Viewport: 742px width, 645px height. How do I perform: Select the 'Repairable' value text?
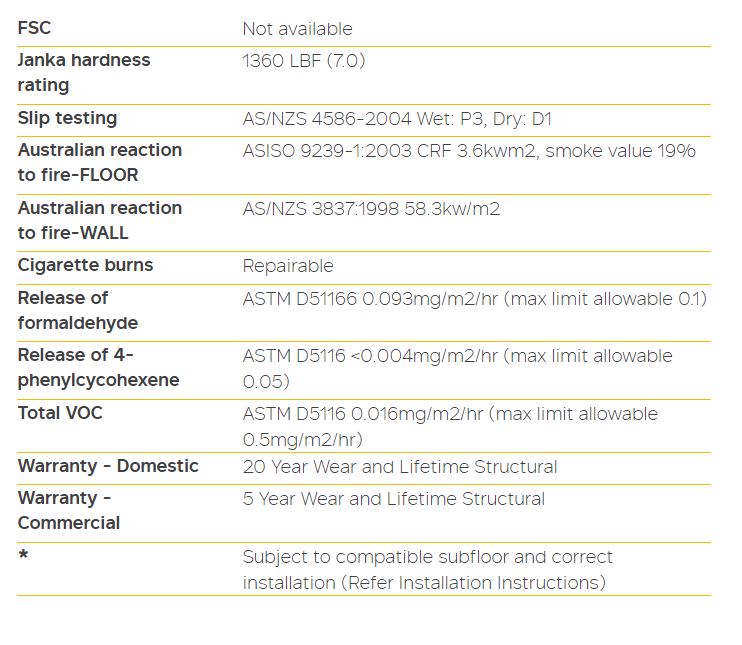tap(288, 266)
